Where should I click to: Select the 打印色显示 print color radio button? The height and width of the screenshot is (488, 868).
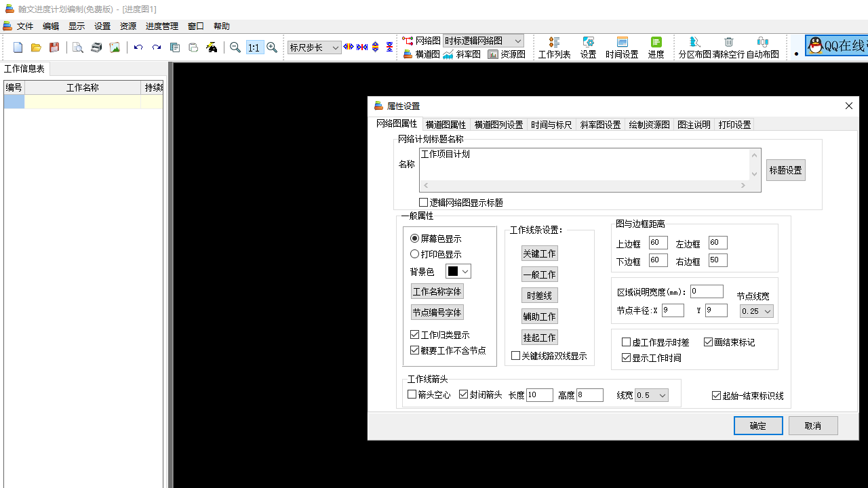pyautogui.click(x=414, y=253)
